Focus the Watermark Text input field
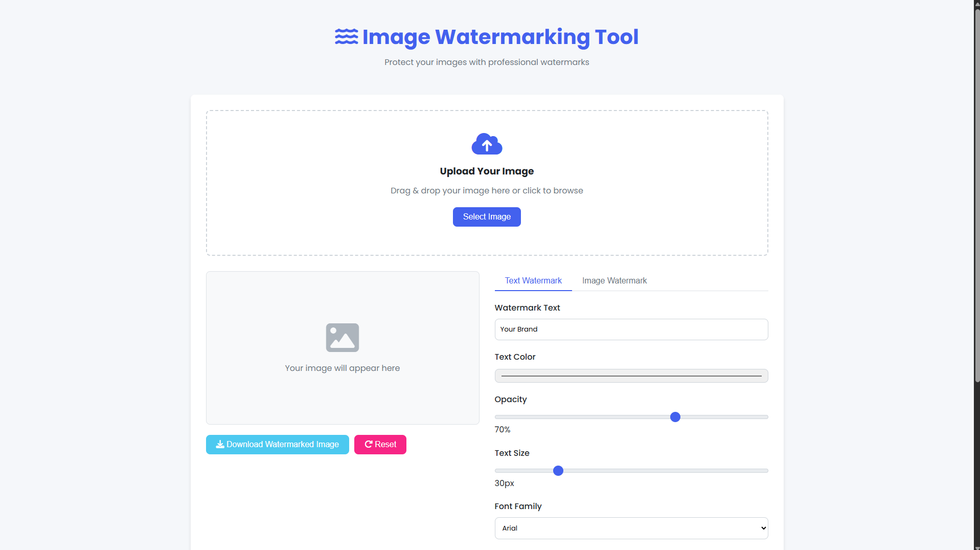 point(631,329)
